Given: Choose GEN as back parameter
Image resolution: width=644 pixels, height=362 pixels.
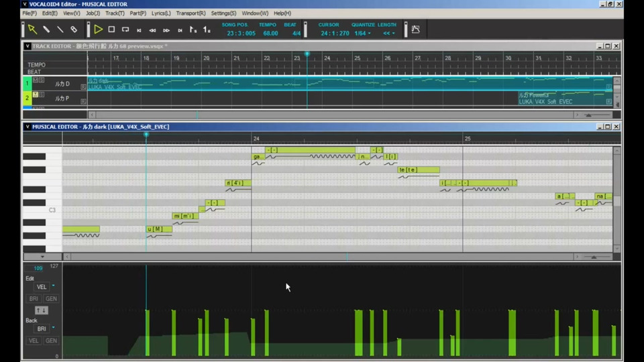Looking at the screenshot, I should point(51,341).
